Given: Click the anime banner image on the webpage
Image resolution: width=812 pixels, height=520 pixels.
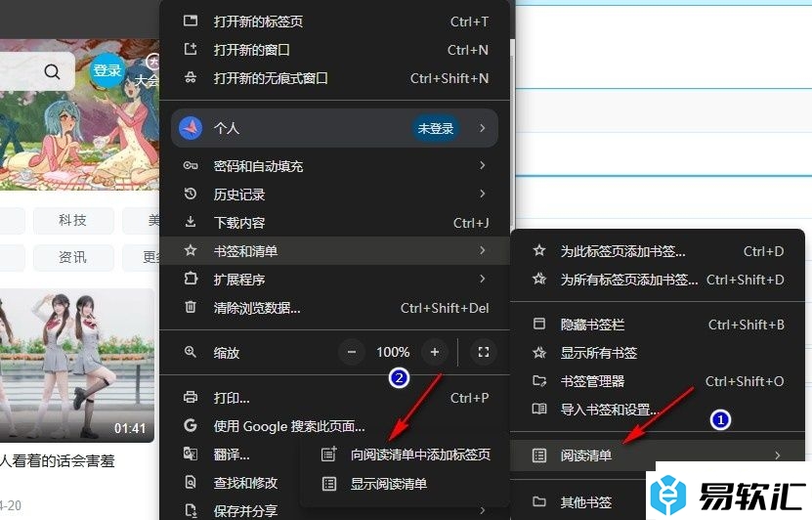Looking at the screenshot, I should click(80, 116).
